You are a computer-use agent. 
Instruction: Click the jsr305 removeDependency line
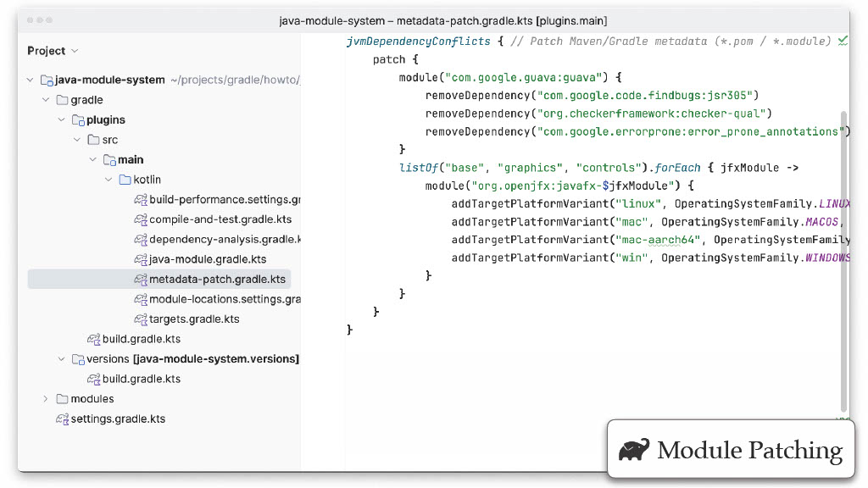pyautogui.click(x=592, y=96)
